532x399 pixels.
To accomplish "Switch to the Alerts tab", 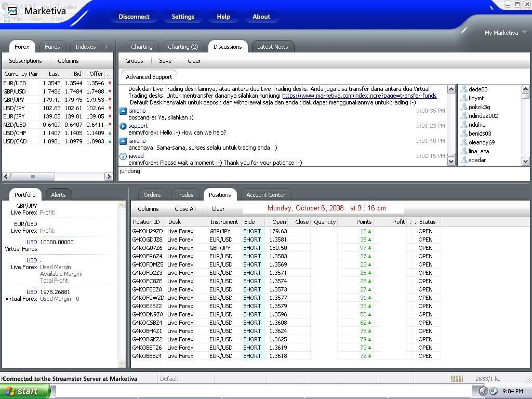I will 58,195.
